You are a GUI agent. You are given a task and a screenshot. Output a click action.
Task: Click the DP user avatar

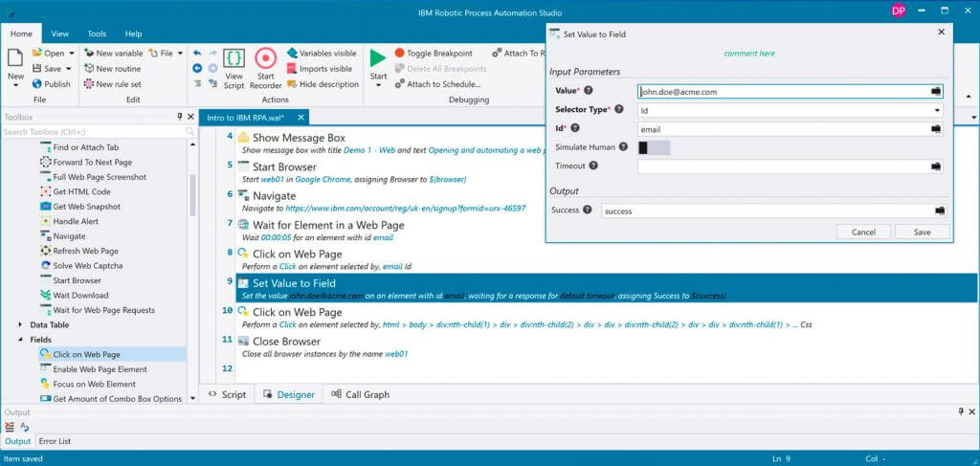point(898,11)
